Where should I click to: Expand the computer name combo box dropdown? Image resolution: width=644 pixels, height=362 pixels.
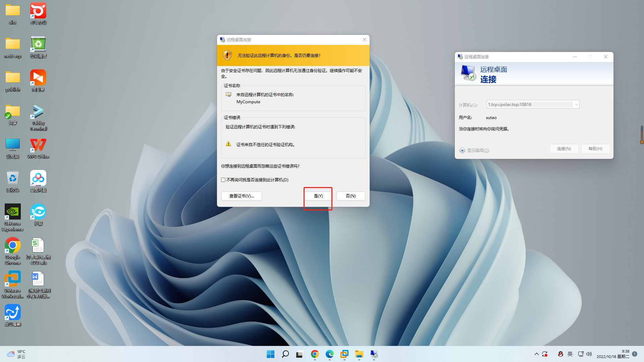pos(576,105)
